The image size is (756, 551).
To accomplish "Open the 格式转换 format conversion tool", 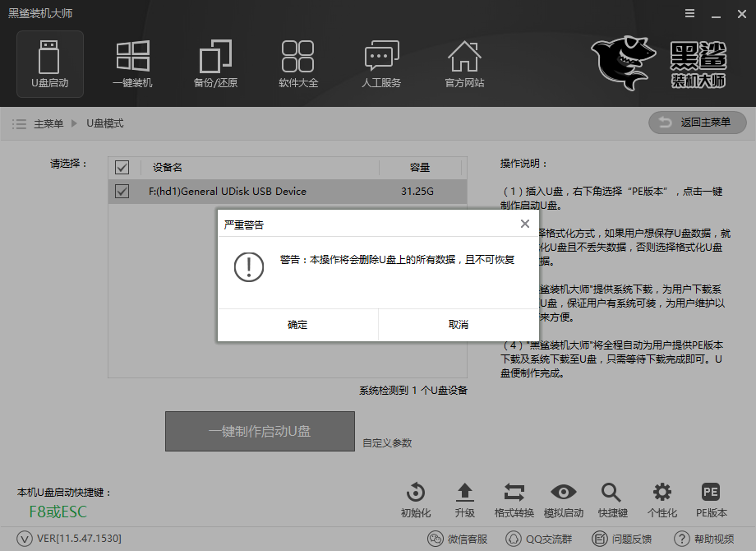I will [514, 498].
